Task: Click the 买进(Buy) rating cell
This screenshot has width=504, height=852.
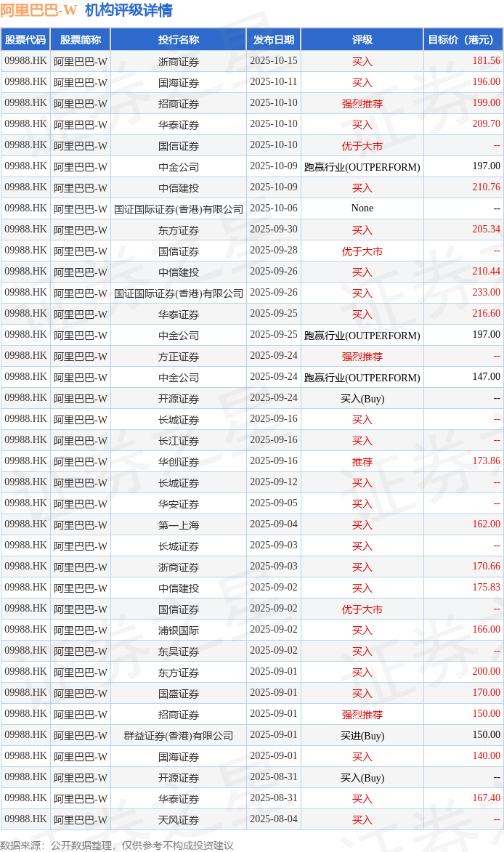Action: (x=362, y=735)
